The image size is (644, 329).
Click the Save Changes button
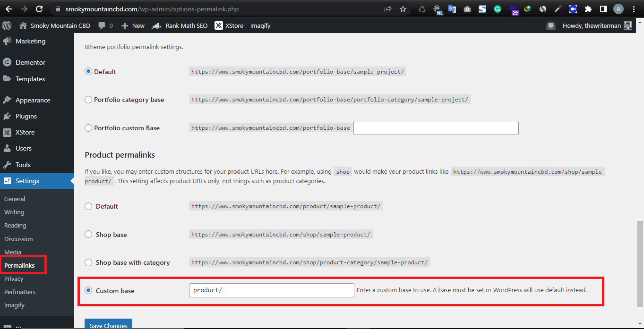(108, 325)
